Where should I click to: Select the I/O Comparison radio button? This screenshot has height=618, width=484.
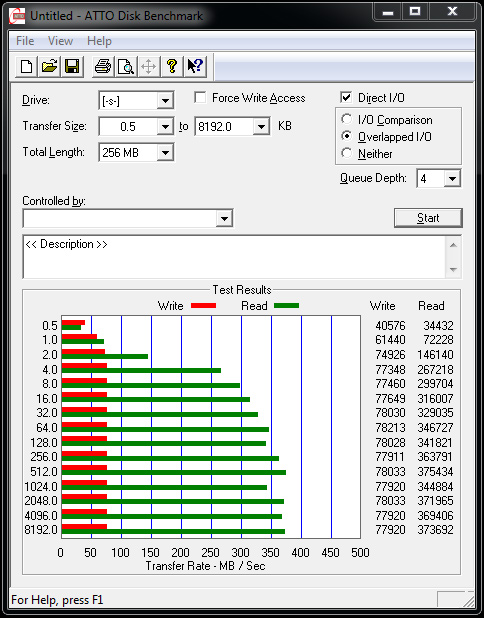(346, 119)
